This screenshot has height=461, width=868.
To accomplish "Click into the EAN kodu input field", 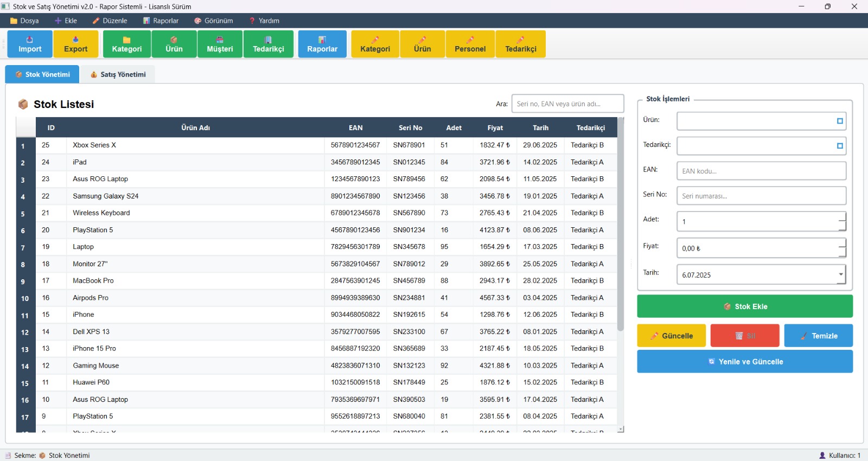I will pyautogui.click(x=761, y=171).
